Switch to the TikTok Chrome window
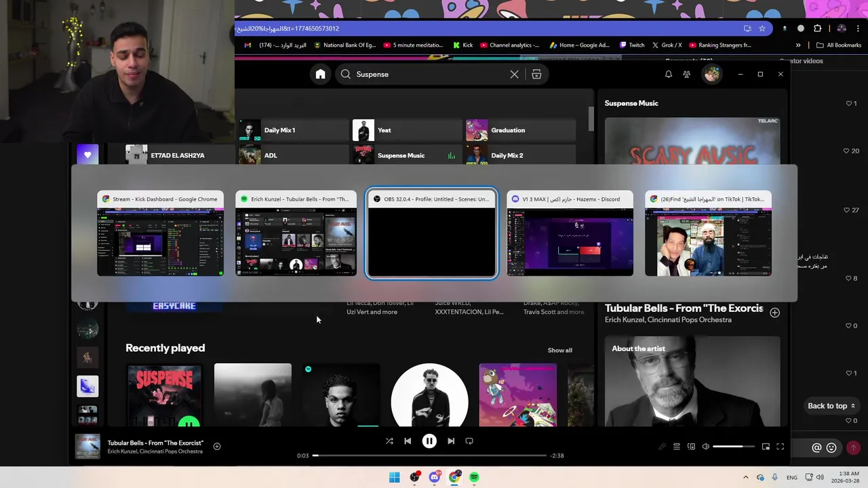 708,233
